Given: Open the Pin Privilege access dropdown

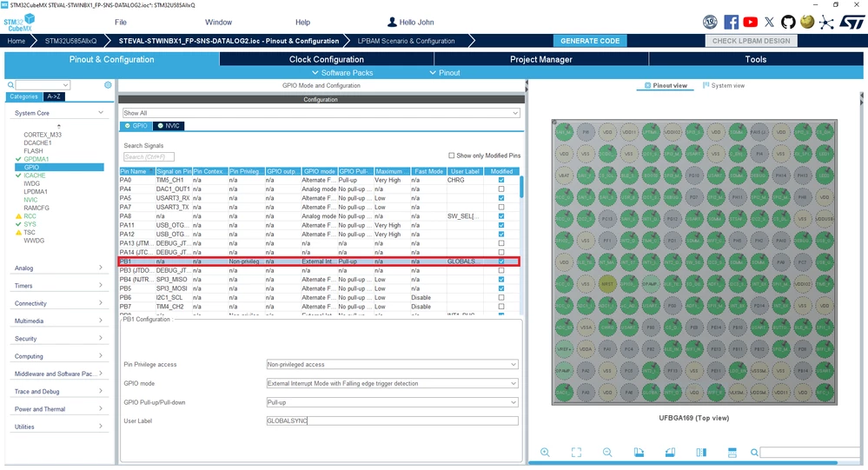Looking at the screenshot, I should point(392,364).
